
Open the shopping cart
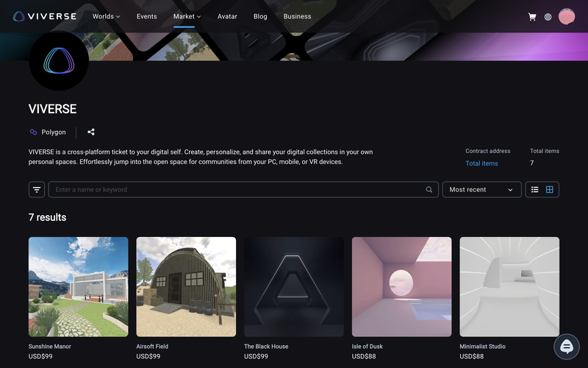pyautogui.click(x=531, y=17)
